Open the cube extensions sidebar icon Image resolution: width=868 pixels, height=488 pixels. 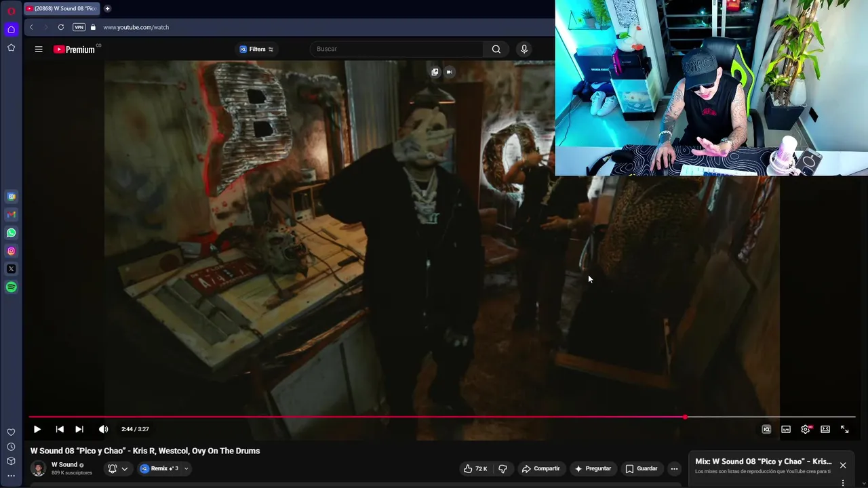coord(11,461)
